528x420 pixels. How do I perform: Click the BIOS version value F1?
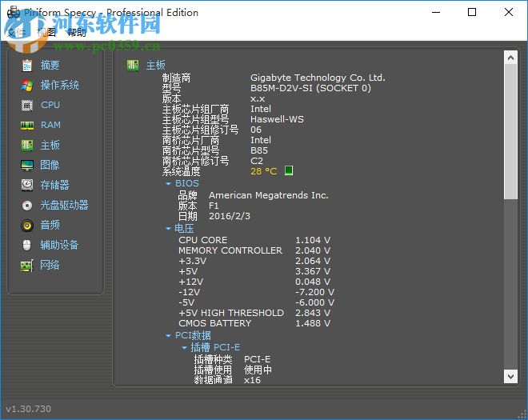pyautogui.click(x=214, y=206)
